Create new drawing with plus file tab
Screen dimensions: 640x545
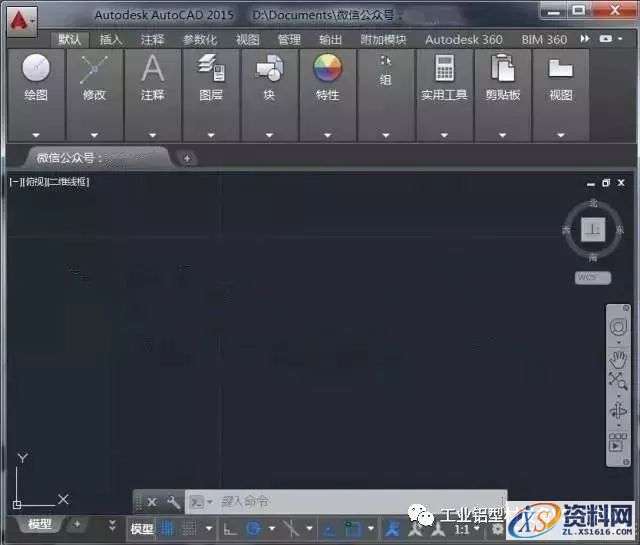[x=187, y=158]
